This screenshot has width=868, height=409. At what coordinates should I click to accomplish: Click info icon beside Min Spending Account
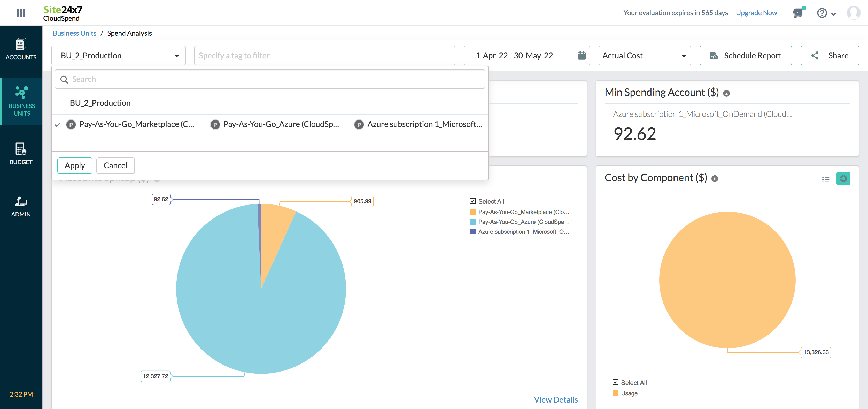pyautogui.click(x=726, y=93)
